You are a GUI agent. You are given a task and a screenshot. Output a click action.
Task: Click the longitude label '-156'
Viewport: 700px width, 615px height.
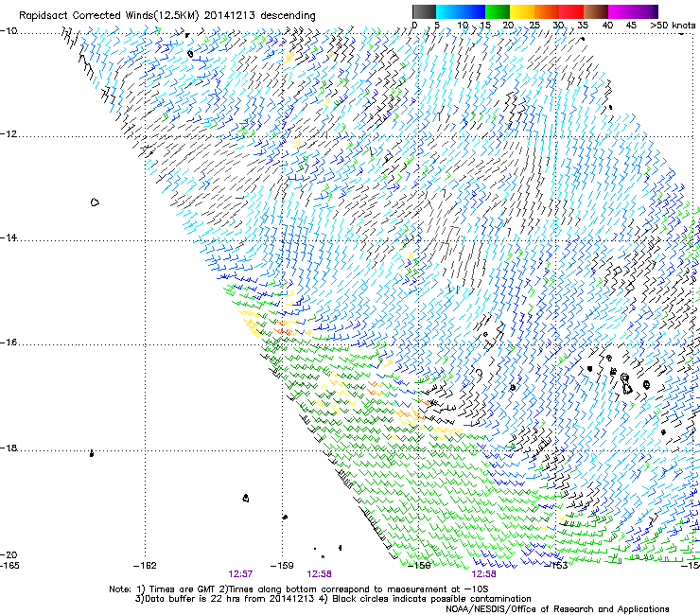click(419, 566)
